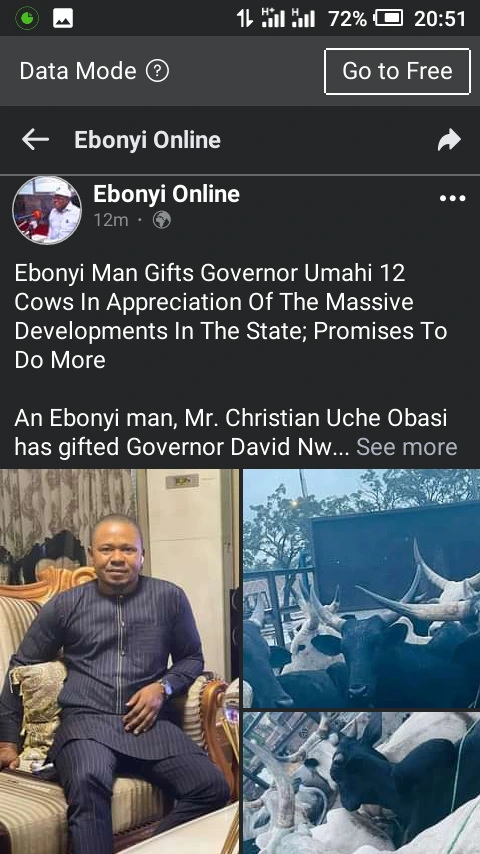Screen dimensions: 480x854
Task: Open the bottom-right cattle photo
Action: [362, 783]
